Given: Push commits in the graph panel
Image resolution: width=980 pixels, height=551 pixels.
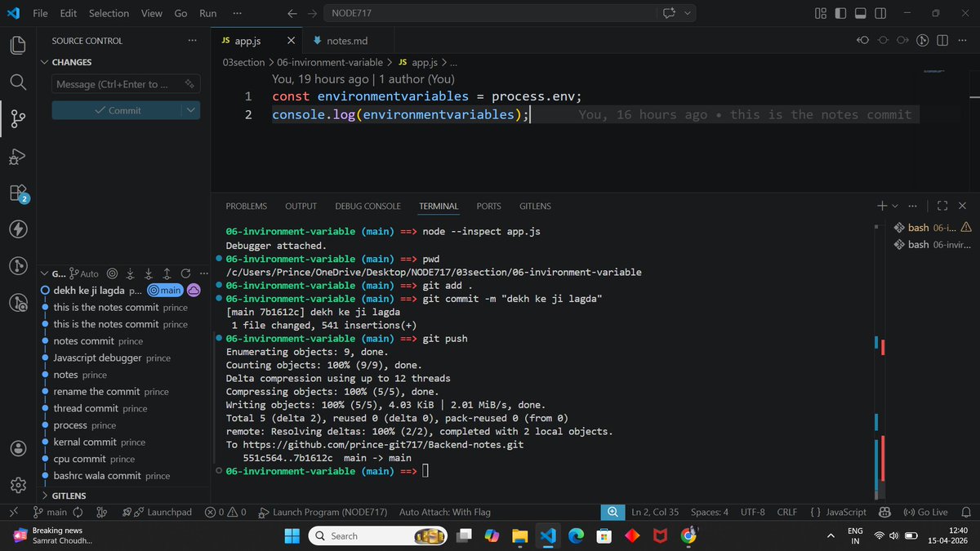Looking at the screenshot, I should click(167, 273).
